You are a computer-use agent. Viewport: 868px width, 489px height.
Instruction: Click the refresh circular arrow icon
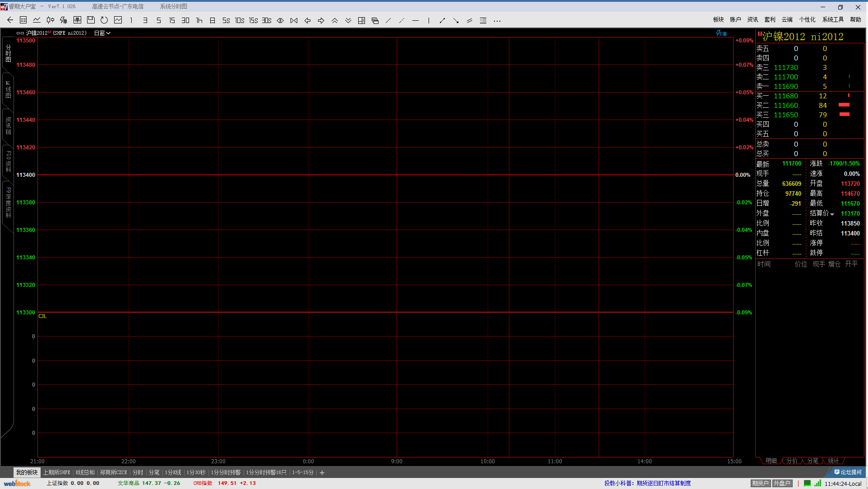[104, 20]
